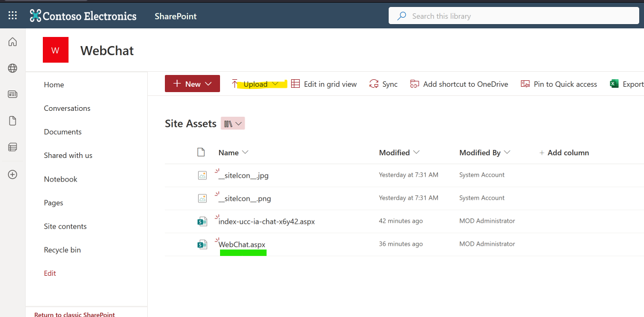Open Site Assets view options chevron
Viewport: 644px width, 317px height.
point(239,124)
